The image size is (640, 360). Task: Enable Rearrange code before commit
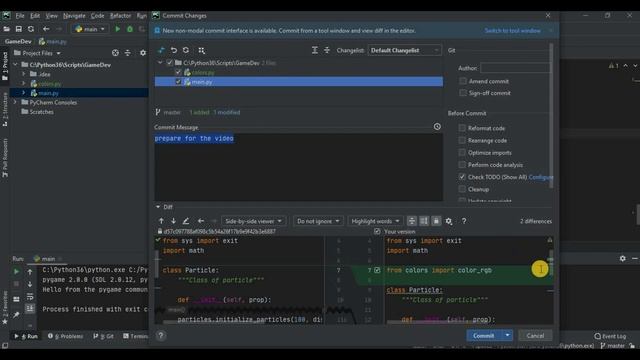click(462, 140)
